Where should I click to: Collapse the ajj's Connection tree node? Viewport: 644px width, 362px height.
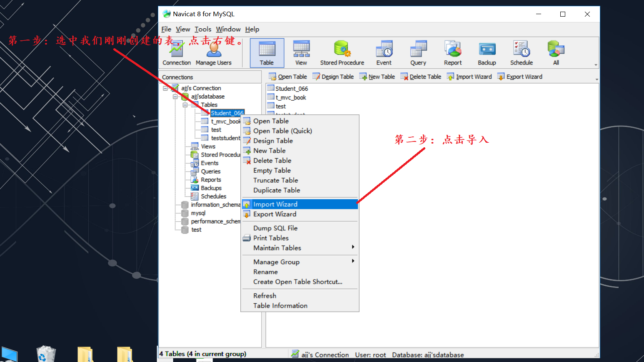(165, 88)
